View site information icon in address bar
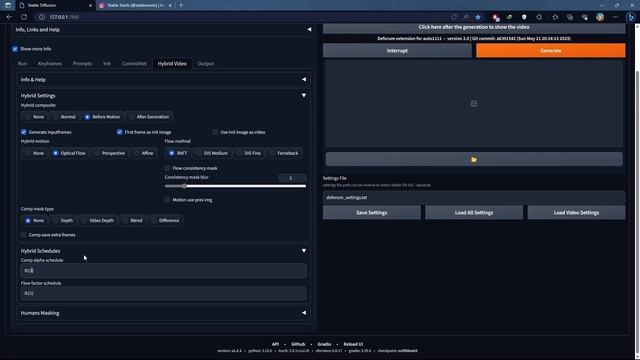Screen dimensions: 640x360 point(42,17)
